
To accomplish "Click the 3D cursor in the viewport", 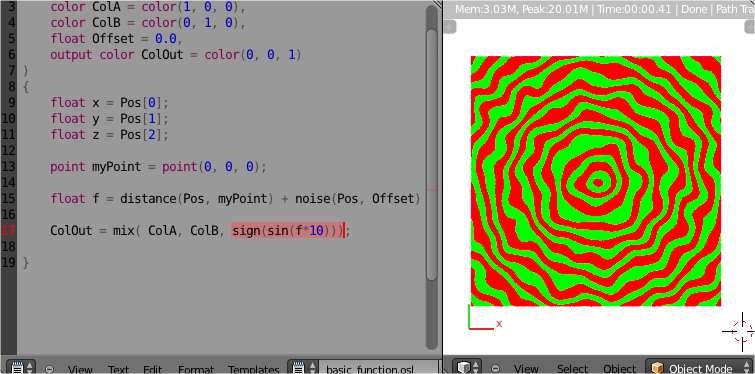I will [x=742, y=331].
